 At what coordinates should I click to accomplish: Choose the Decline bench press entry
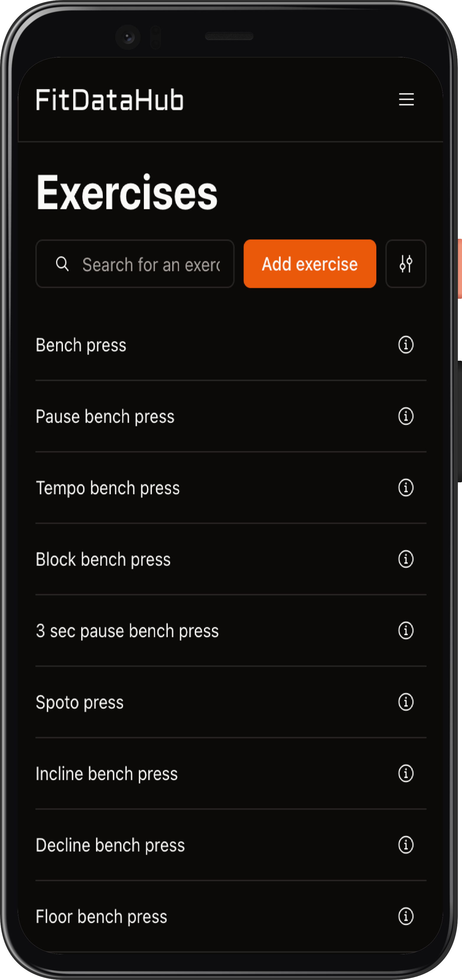[x=231, y=845]
